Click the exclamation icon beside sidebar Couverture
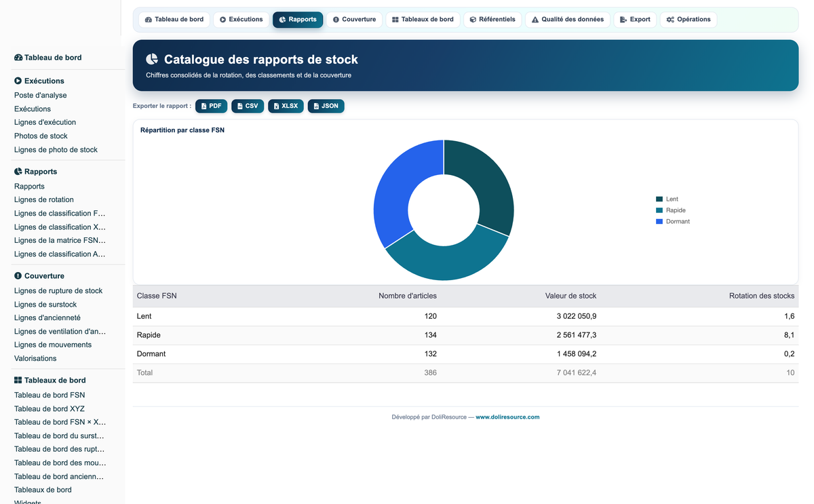The image size is (814, 504). coord(18,276)
